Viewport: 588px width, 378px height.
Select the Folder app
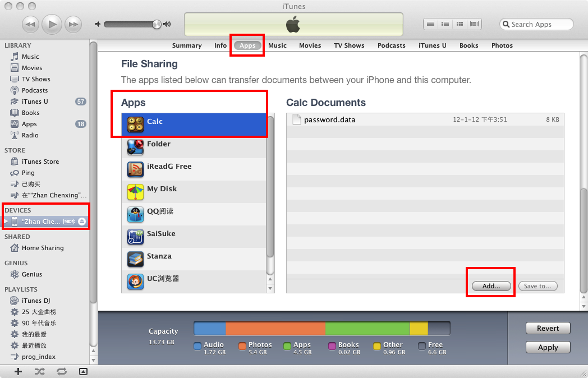click(194, 146)
